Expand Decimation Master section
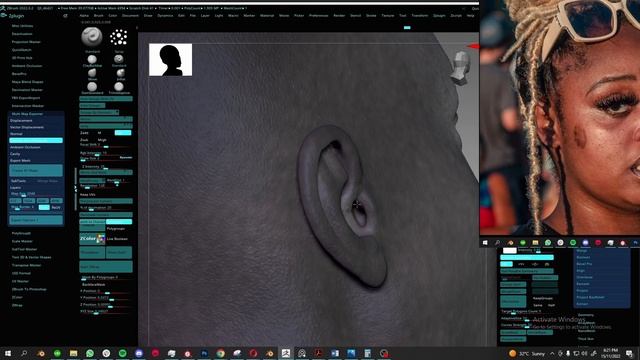 pyautogui.click(x=27, y=90)
